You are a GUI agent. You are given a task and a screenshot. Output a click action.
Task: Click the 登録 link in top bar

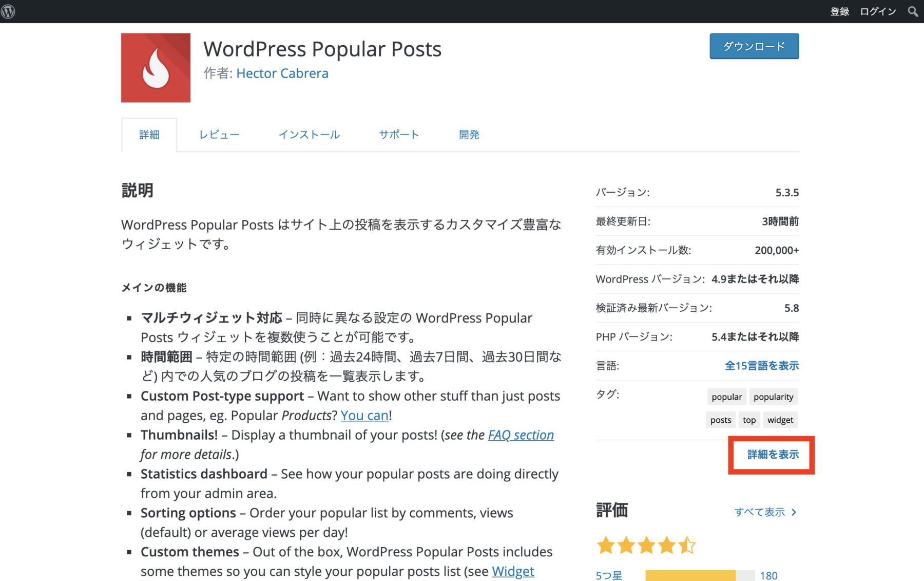[x=840, y=11]
